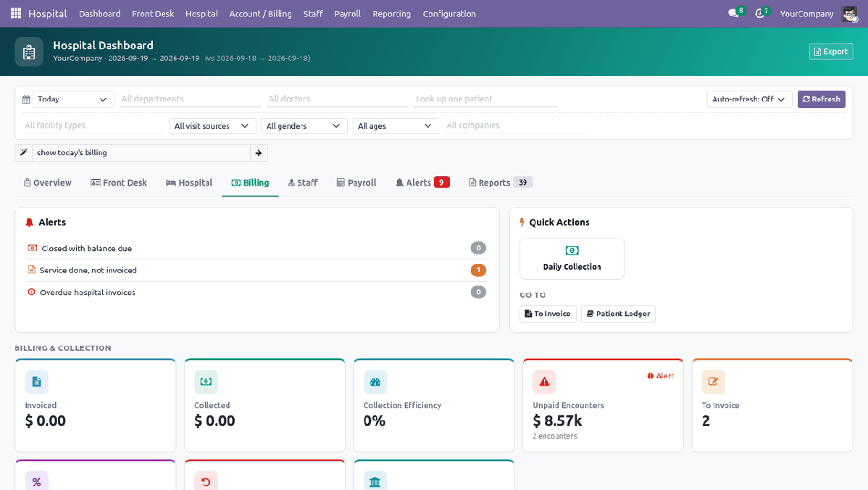868x490 pixels.
Task: Open Daily Collection quick action
Action: pos(572,259)
